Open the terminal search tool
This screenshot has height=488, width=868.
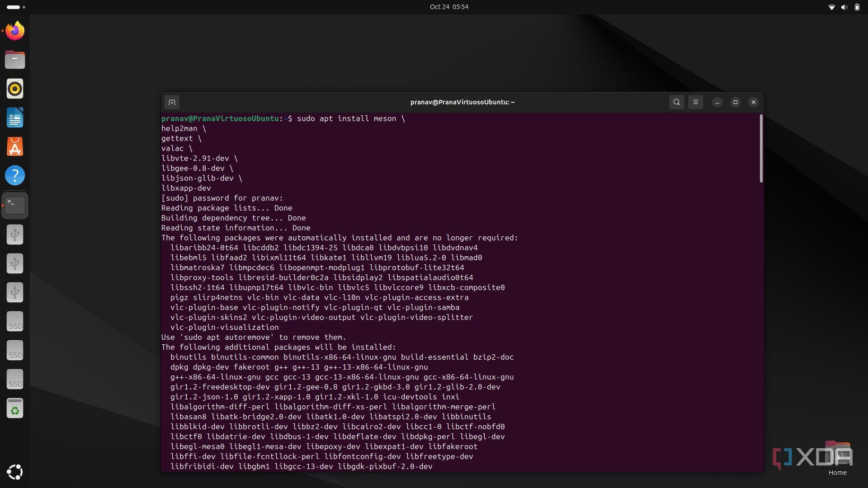(676, 102)
